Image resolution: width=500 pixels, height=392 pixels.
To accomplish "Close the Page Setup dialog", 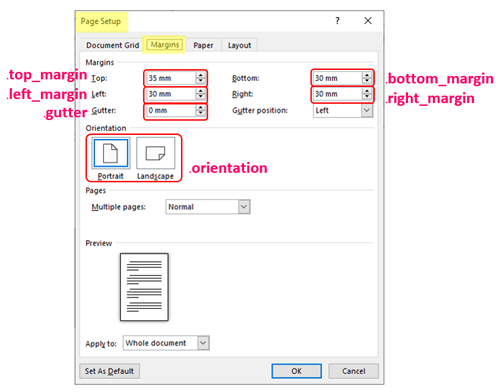I will coord(368,21).
